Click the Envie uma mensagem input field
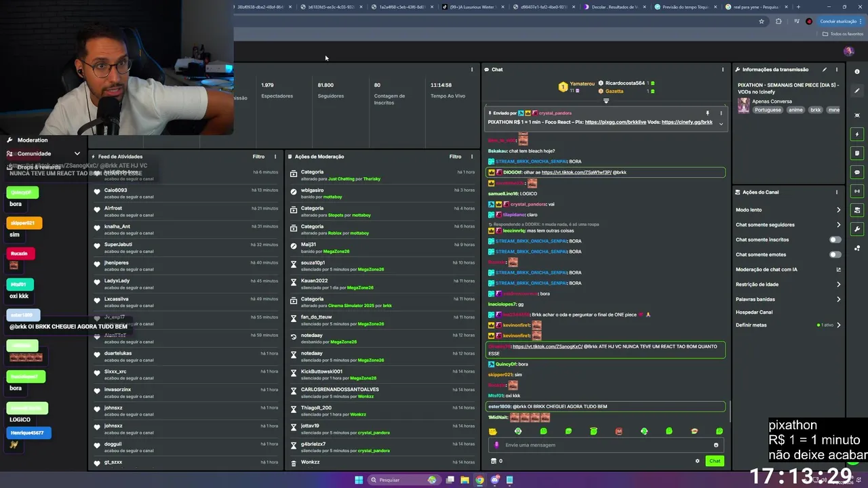868x488 pixels. 605,445
